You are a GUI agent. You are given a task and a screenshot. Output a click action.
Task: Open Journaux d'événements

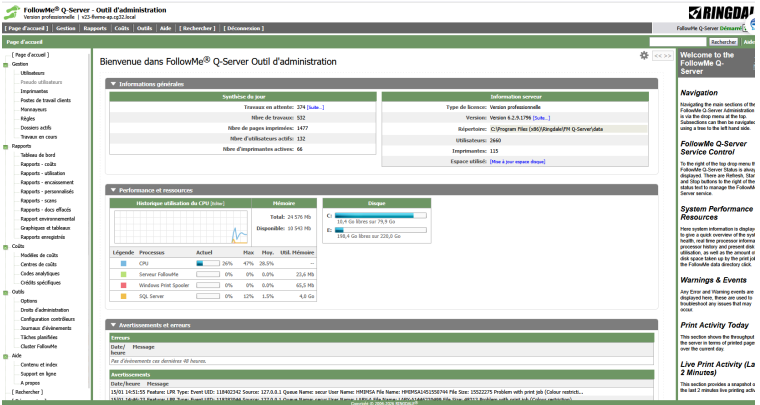[x=46, y=328]
